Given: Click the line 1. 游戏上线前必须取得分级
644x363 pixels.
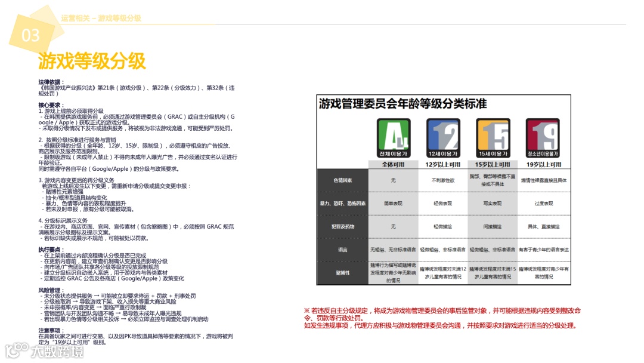Looking at the screenshot, I should click(71, 111).
